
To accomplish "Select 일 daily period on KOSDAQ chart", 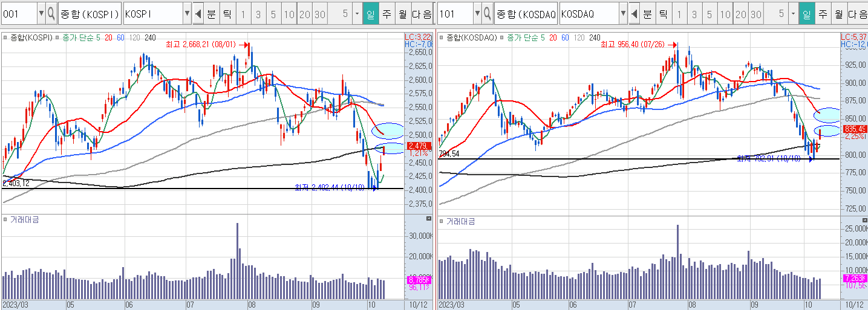I will (807, 13).
